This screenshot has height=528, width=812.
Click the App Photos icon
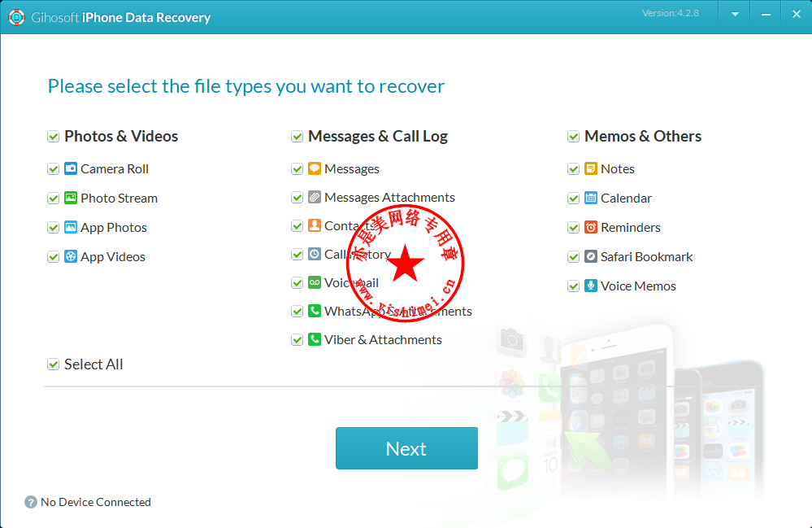[x=71, y=227]
